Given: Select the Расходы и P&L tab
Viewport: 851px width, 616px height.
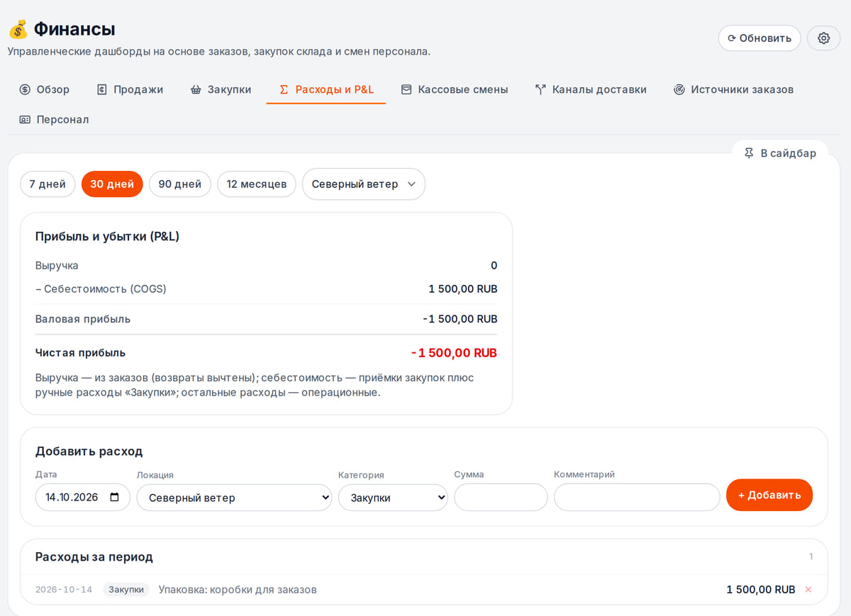Looking at the screenshot, I should [x=326, y=89].
